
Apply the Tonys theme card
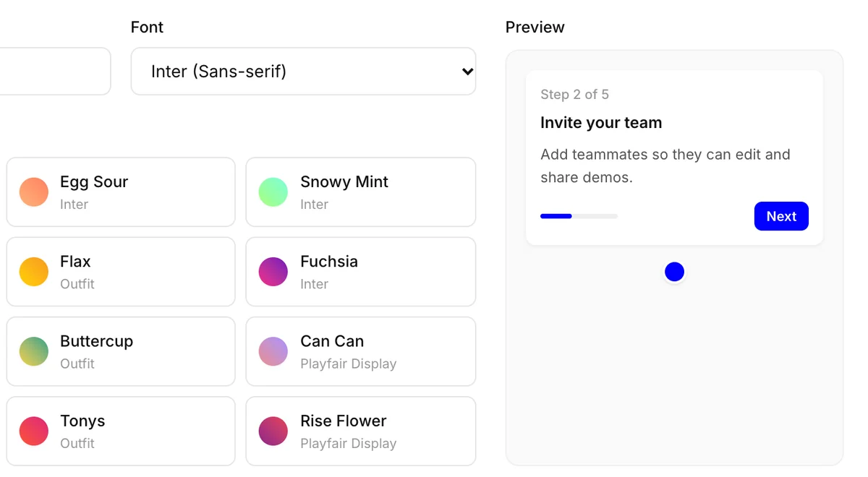[121, 431]
